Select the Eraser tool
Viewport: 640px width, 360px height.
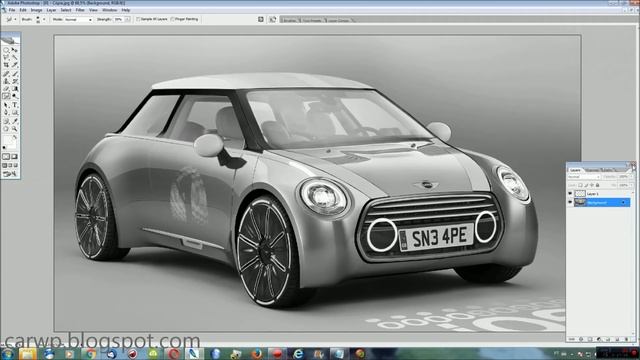[6, 89]
